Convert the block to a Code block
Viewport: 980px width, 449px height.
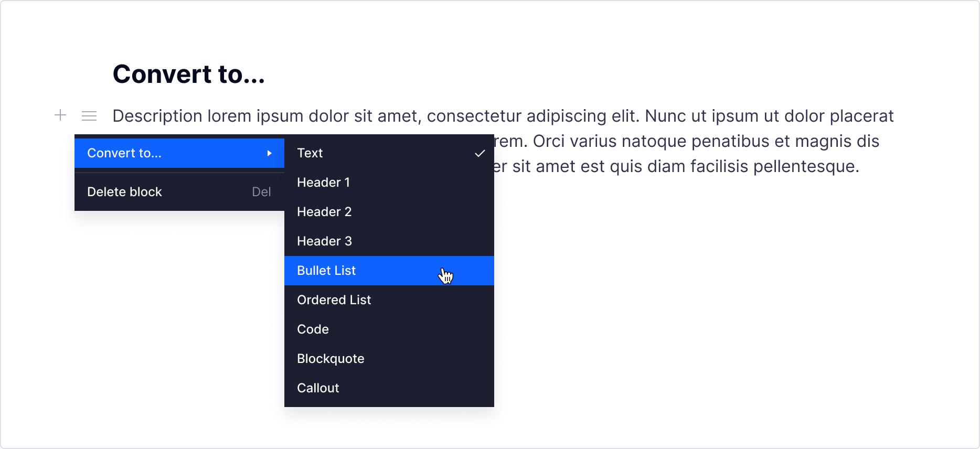click(313, 329)
